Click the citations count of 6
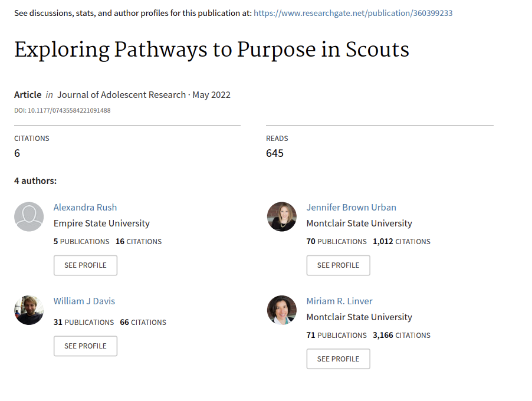The height and width of the screenshot is (401, 532). pos(17,153)
